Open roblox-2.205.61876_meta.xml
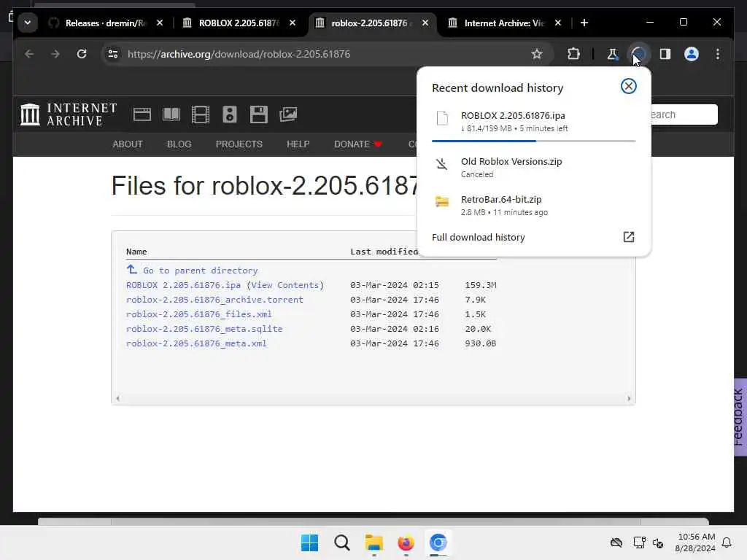 pos(196,343)
